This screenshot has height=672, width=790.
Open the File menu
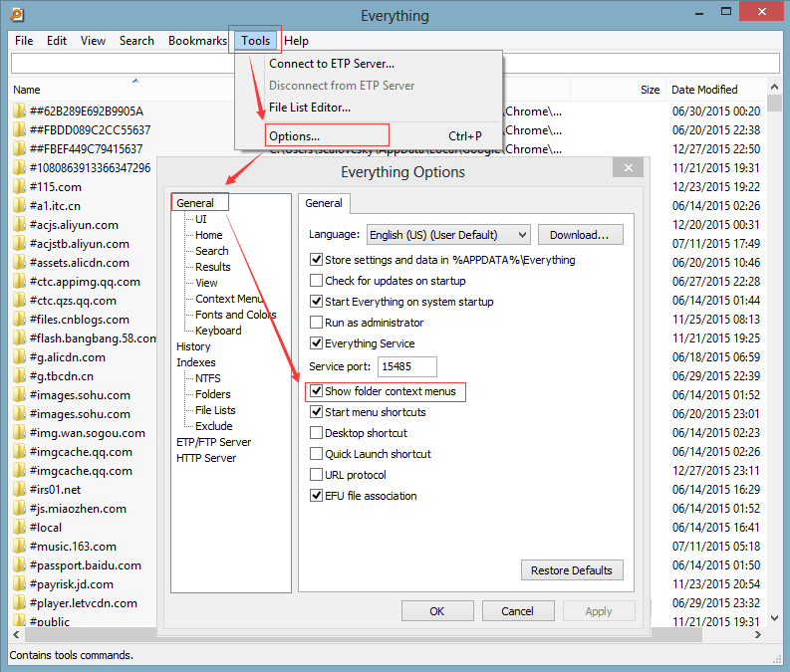(24, 41)
